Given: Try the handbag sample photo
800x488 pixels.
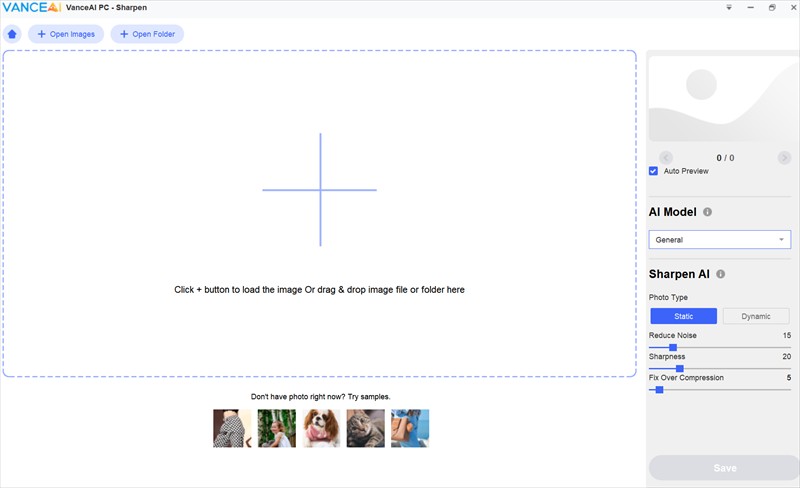Looking at the screenshot, I should [x=410, y=428].
